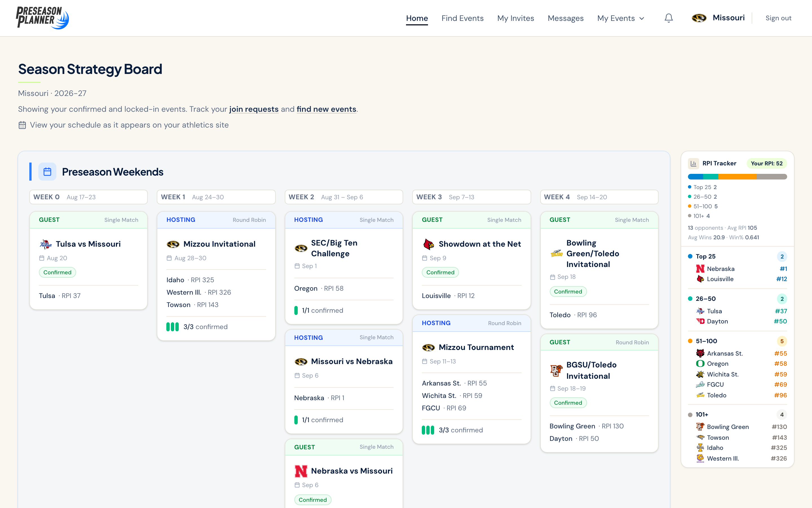Open the notifications bell
This screenshot has width=812, height=508.
tap(668, 18)
